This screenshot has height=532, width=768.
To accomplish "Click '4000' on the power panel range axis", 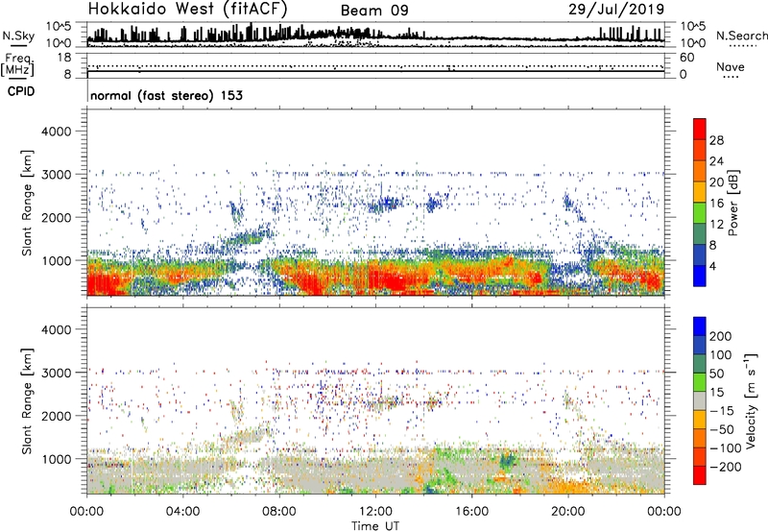I will click(56, 132).
